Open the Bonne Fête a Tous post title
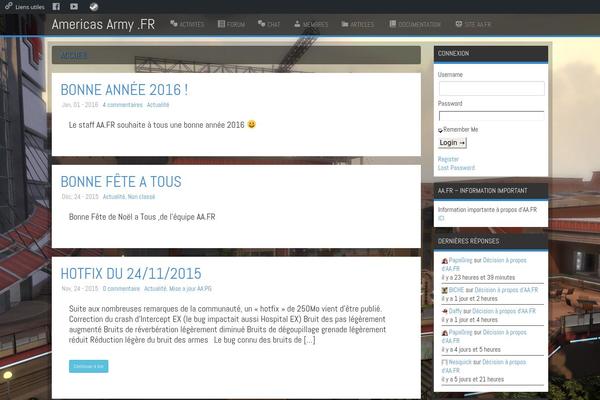 [x=121, y=181]
